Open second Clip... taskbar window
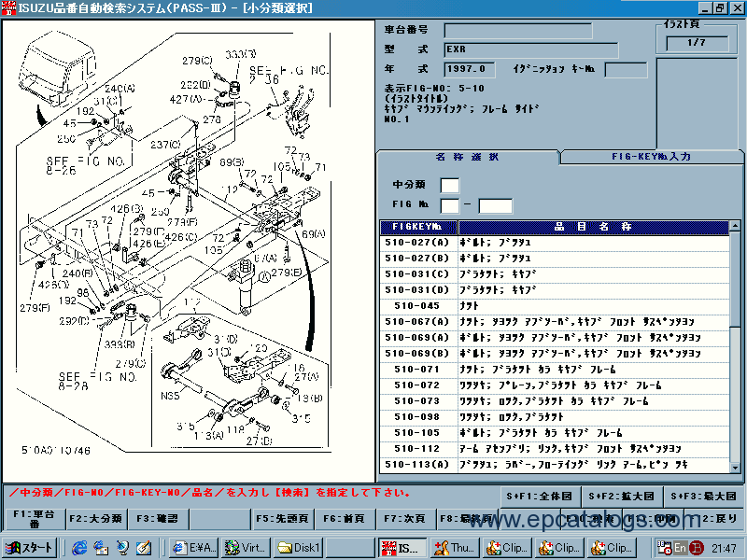 (560, 548)
